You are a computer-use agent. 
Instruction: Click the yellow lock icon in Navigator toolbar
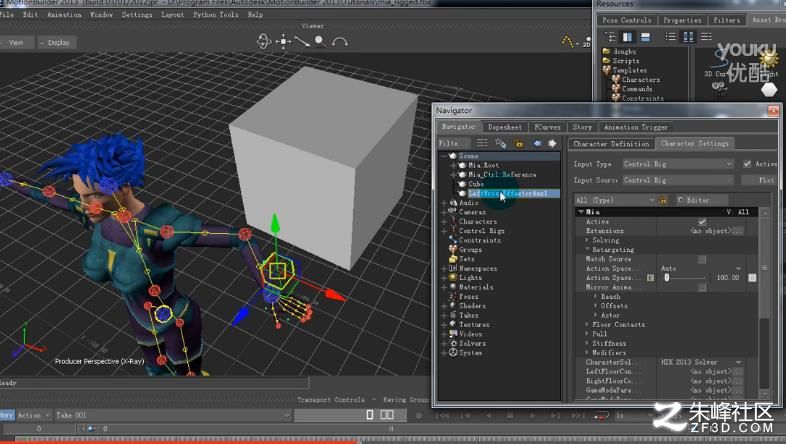[x=518, y=144]
